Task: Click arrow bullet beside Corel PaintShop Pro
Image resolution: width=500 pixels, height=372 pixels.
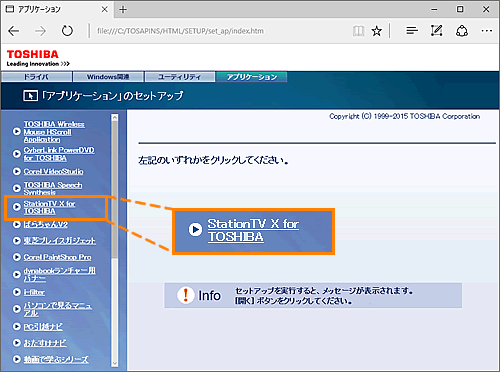Action: (x=16, y=257)
